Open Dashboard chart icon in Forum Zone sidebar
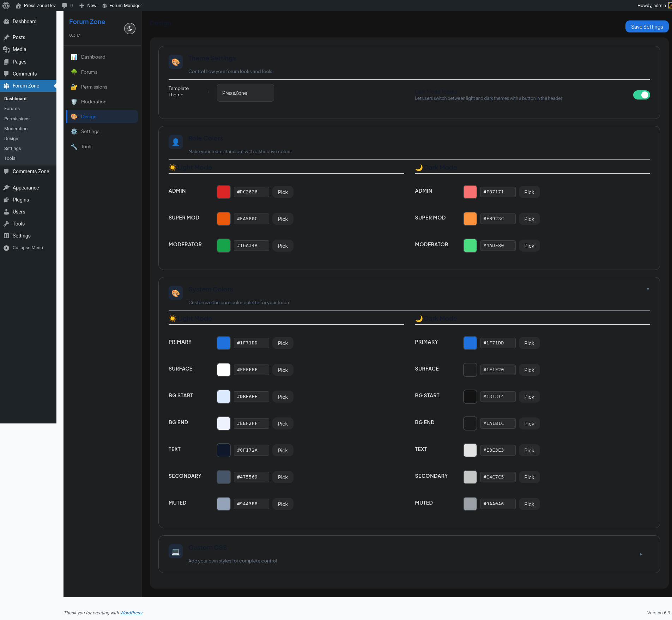Image resolution: width=672 pixels, height=620 pixels. pyautogui.click(x=74, y=57)
